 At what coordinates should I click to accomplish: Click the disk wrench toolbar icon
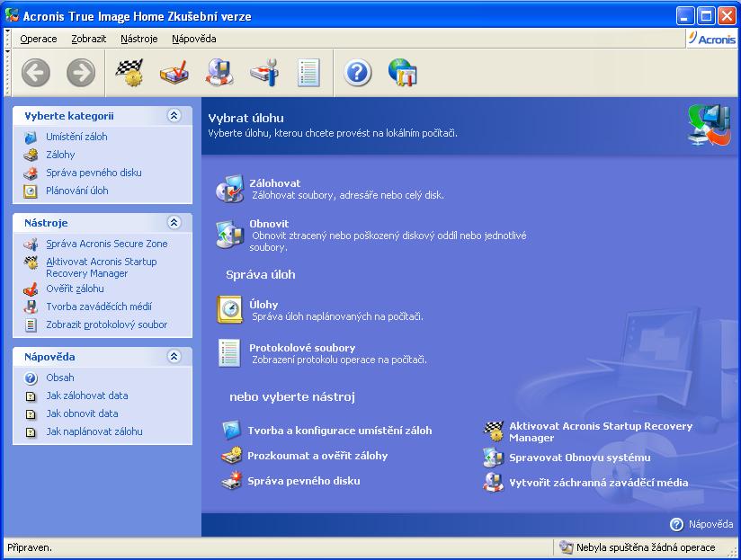264,73
